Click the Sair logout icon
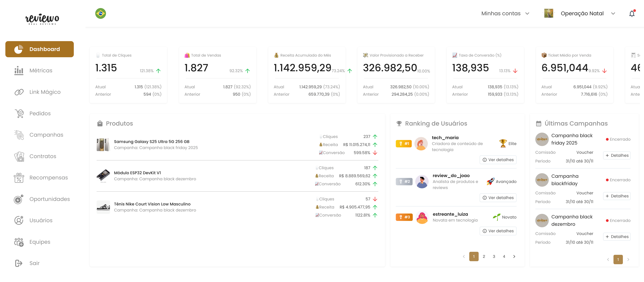The image size is (644, 282). click(18, 263)
